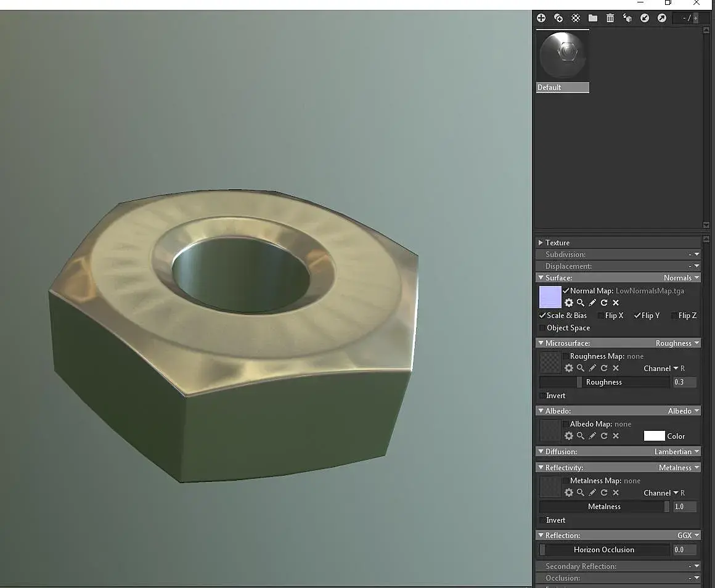Click the import material arrow icon
This screenshot has width=715, height=588.
645,18
